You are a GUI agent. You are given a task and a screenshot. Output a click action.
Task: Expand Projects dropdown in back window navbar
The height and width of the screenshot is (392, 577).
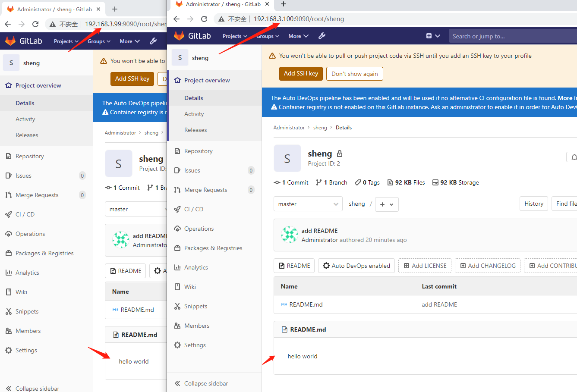66,41
